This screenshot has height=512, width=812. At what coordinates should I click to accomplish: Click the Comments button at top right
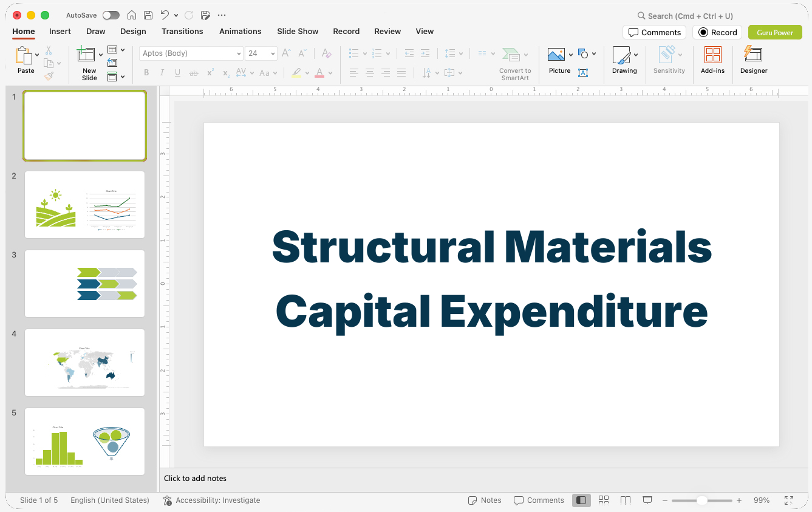[x=654, y=32]
